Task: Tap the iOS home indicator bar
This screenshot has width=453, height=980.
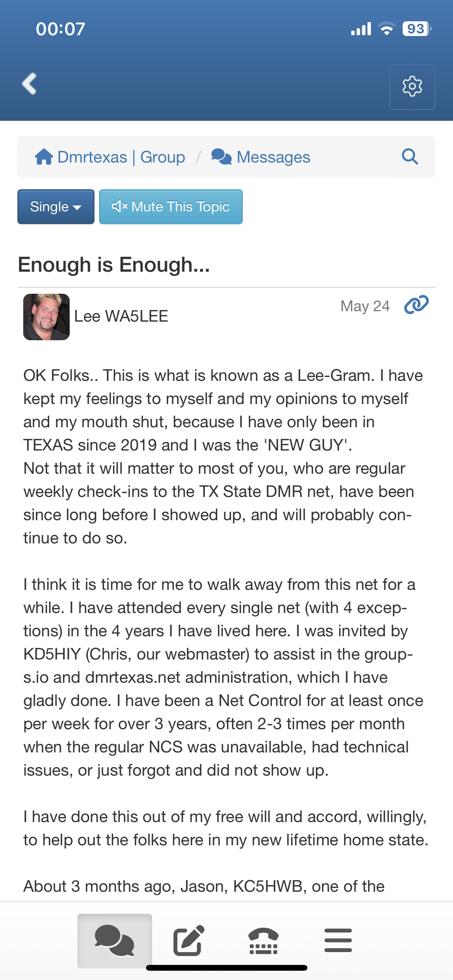Action: pyautogui.click(x=226, y=968)
